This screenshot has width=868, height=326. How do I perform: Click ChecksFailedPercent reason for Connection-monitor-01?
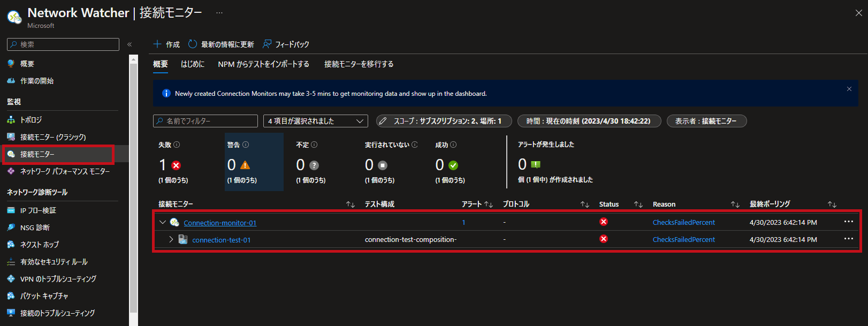coord(684,223)
